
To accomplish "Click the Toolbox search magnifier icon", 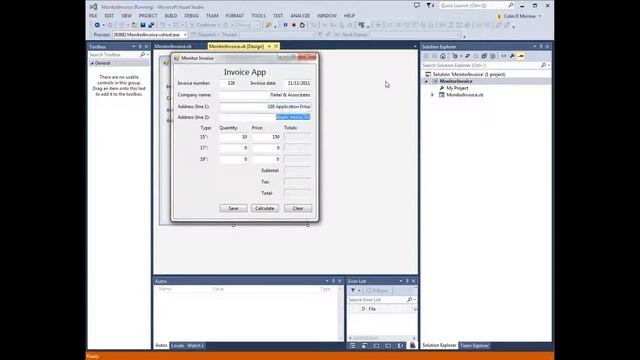I will click(x=142, y=55).
